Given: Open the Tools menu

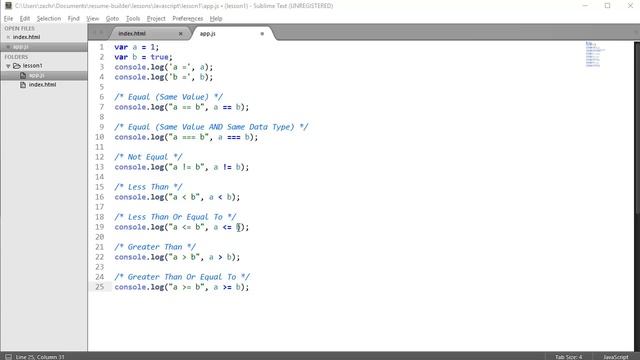Looking at the screenshot, I should [133, 19].
